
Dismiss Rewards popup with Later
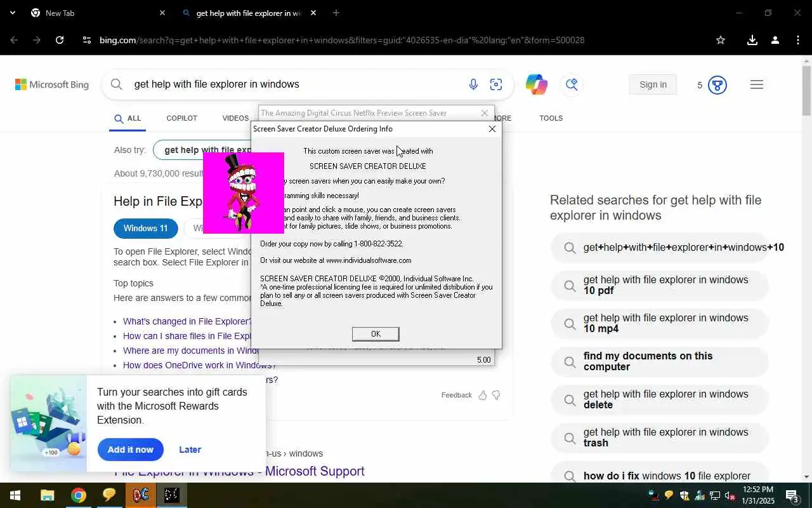pyautogui.click(x=190, y=450)
